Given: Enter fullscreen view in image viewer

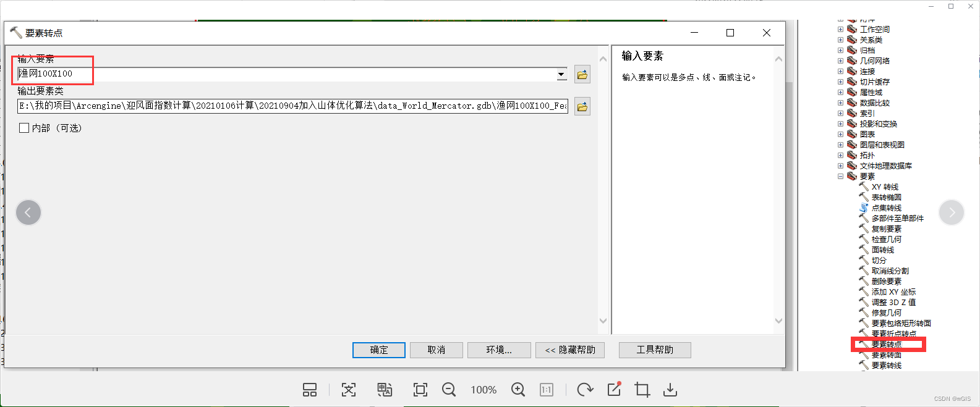Looking at the screenshot, I should point(420,390).
